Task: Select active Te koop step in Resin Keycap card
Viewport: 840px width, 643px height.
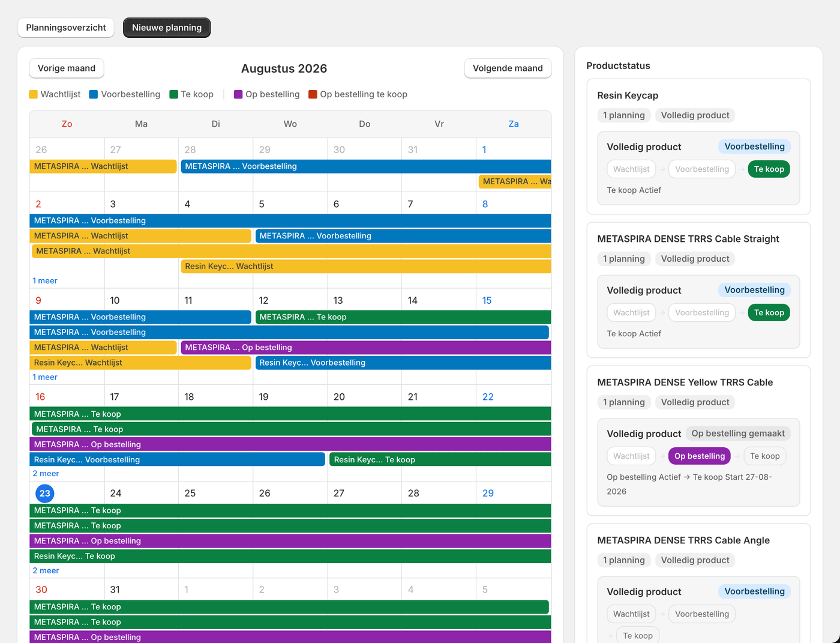Action: (x=769, y=169)
